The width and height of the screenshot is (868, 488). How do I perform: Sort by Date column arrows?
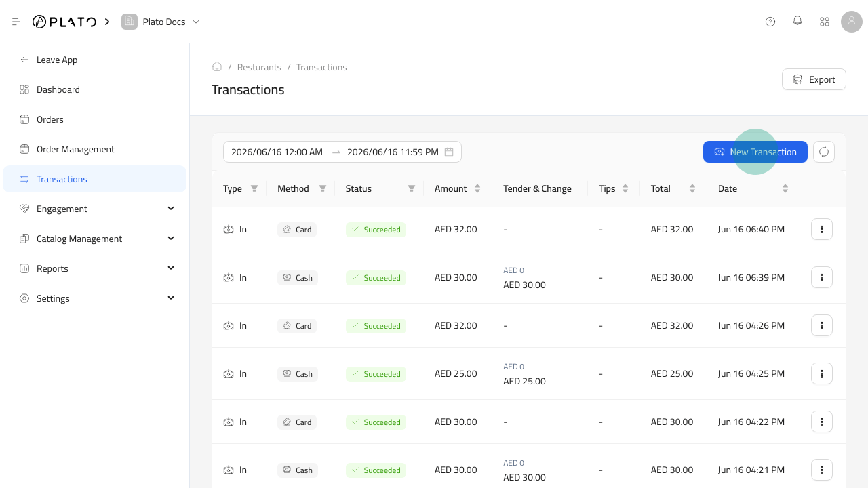coord(785,188)
